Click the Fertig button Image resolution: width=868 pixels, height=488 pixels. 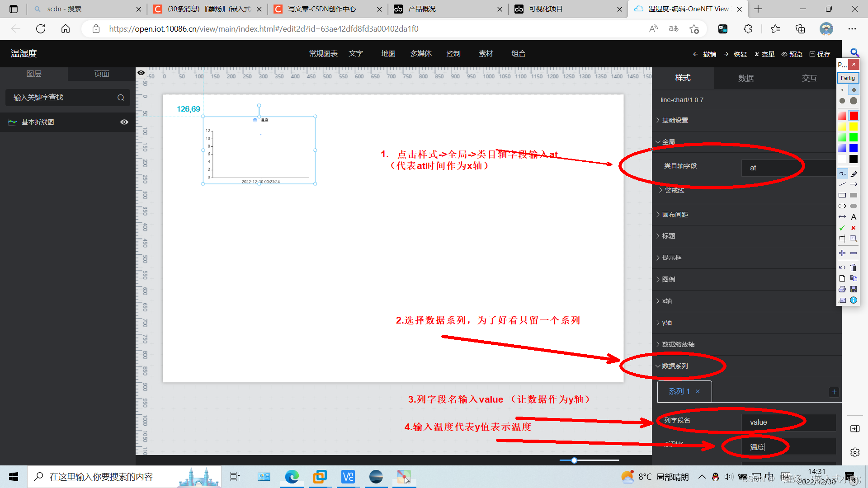848,78
